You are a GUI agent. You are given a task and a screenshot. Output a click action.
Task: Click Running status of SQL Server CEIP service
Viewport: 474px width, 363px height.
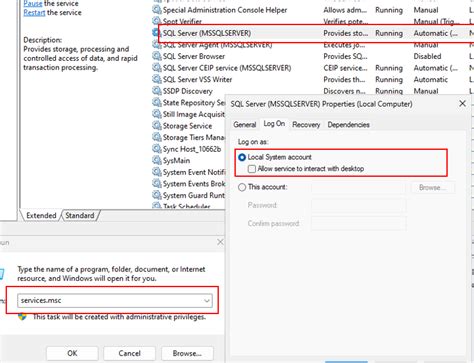click(389, 68)
